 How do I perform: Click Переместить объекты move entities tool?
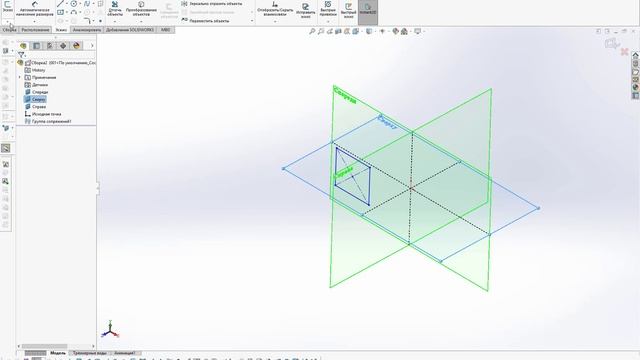pos(205,20)
